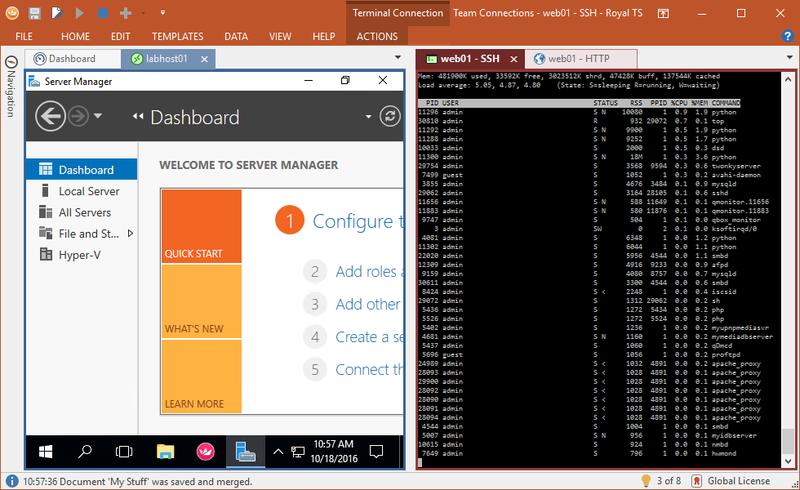Open File Explorer from the remote taskbar
800x490 pixels.
[x=164, y=450]
